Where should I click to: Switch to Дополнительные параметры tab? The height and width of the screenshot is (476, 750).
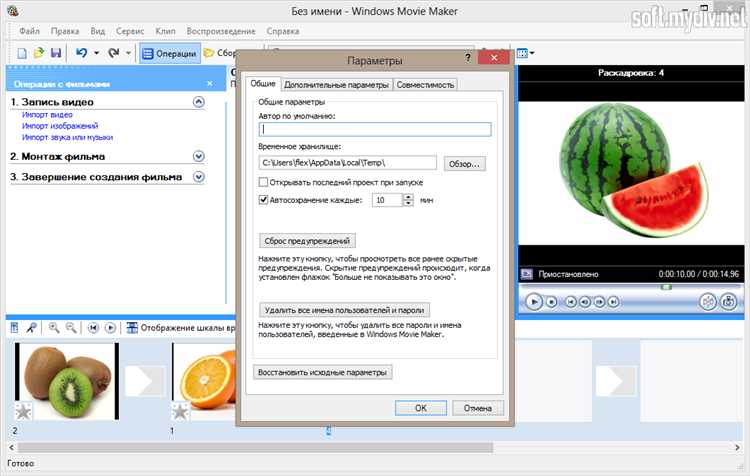[x=336, y=85]
